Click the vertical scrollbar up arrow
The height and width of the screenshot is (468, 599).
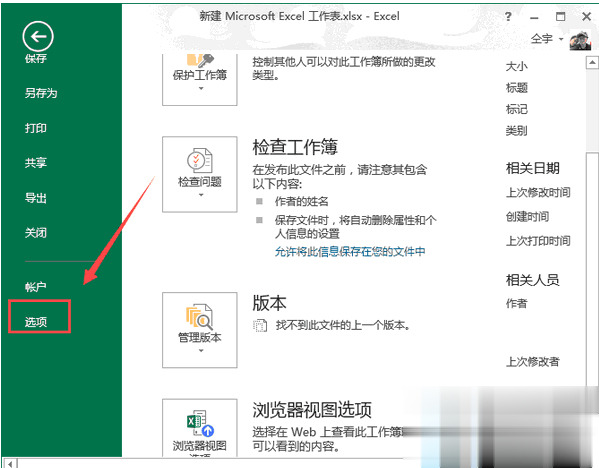pyautogui.click(x=592, y=62)
